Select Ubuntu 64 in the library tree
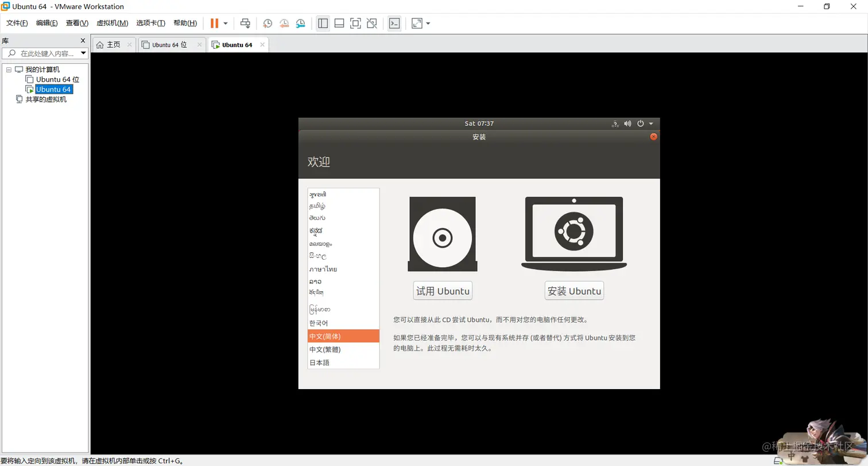 pos(53,89)
